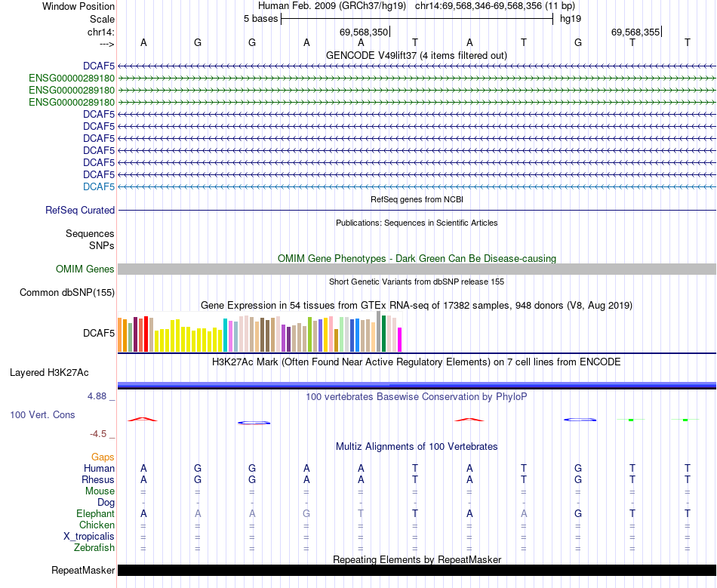Open the 100 vertebrates Basewise Conservation title
Screen dimensions: 717x588
click(416, 396)
